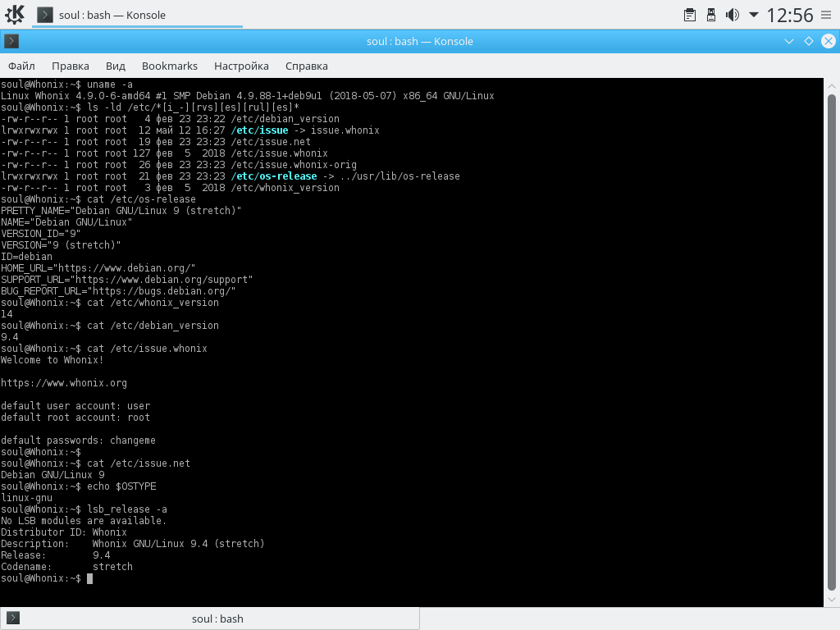Click the 'Codename: stretch' line
Image resolution: width=840 pixels, height=630 pixels.
tap(66, 567)
